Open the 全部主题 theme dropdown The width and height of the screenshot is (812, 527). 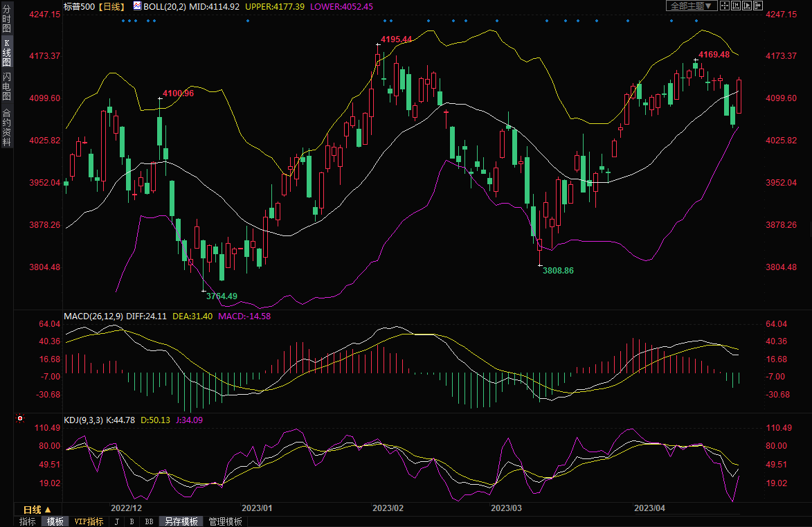click(x=689, y=6)
